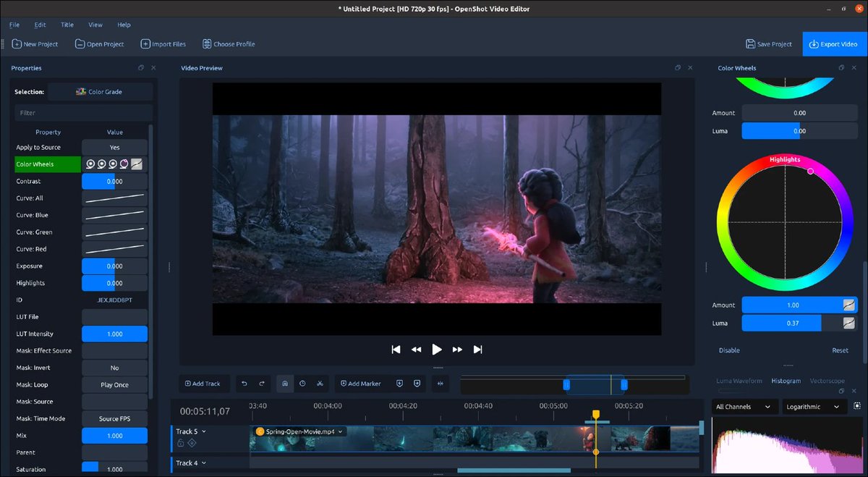
Task: Click the Contrast value slider
Action: (x=114, y=182)
